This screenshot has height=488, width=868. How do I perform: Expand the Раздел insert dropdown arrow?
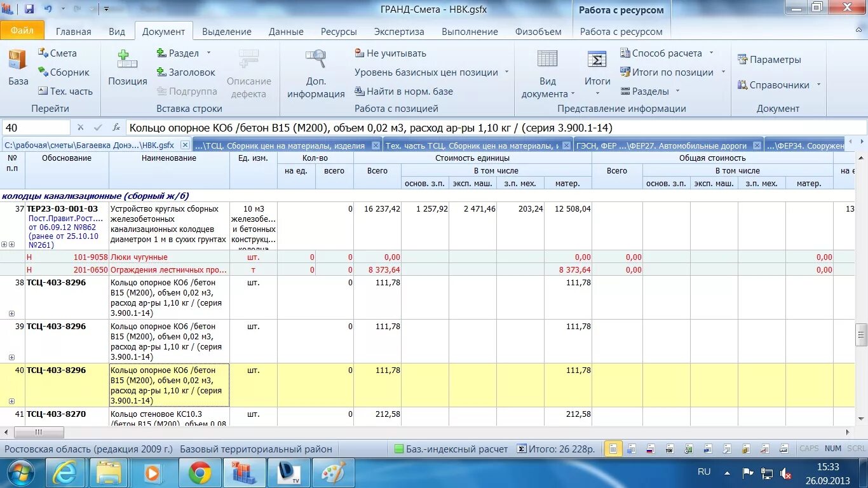[x=208, y=53]
